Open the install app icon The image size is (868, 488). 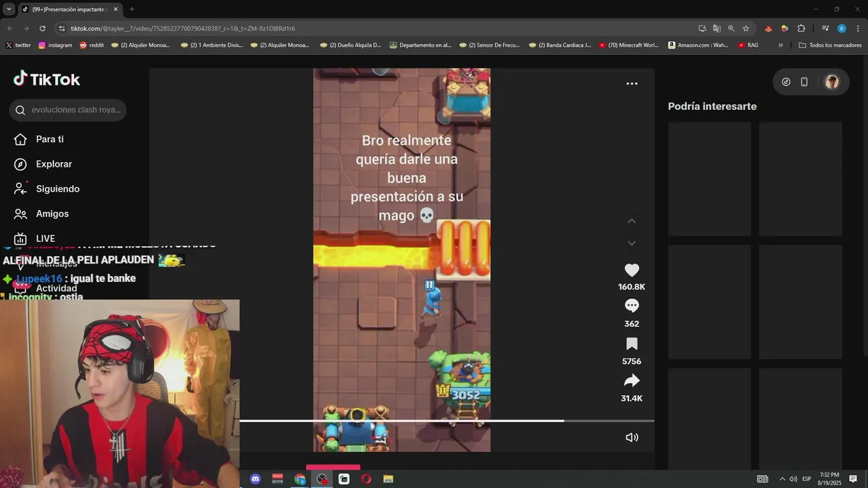coord(703,28)
